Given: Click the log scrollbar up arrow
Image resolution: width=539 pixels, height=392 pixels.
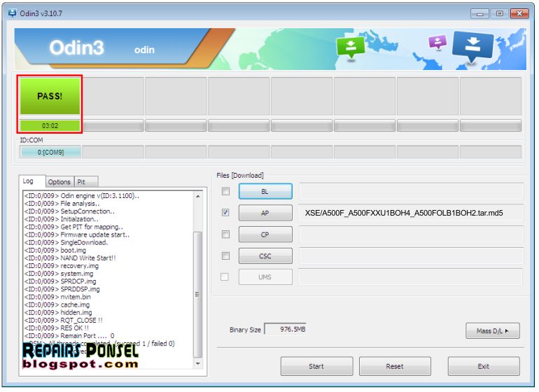Looking at the screenshot, I should click(x=197, y=196).
